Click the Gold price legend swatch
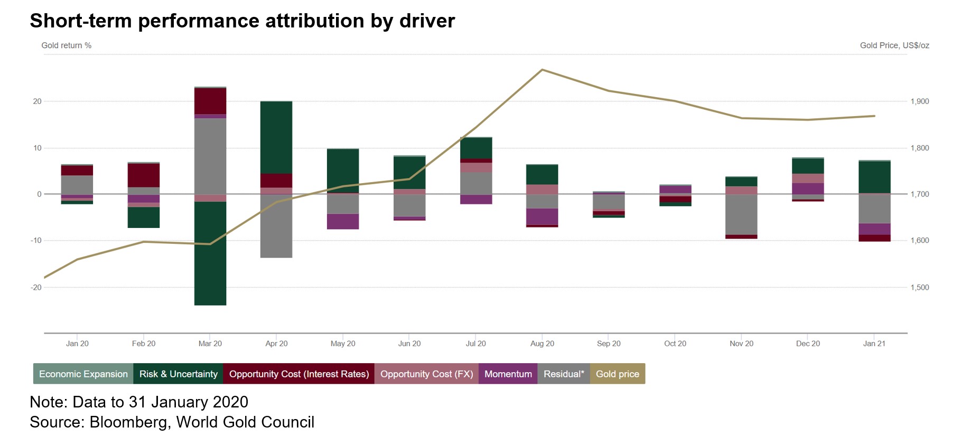Viewport: 980px width, 437px height. click(x=617, y=374)
